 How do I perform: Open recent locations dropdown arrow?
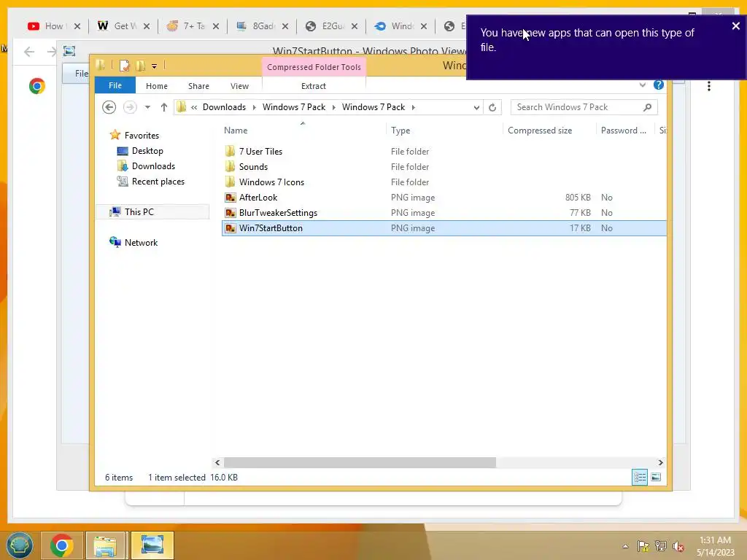tap(147, 107)
